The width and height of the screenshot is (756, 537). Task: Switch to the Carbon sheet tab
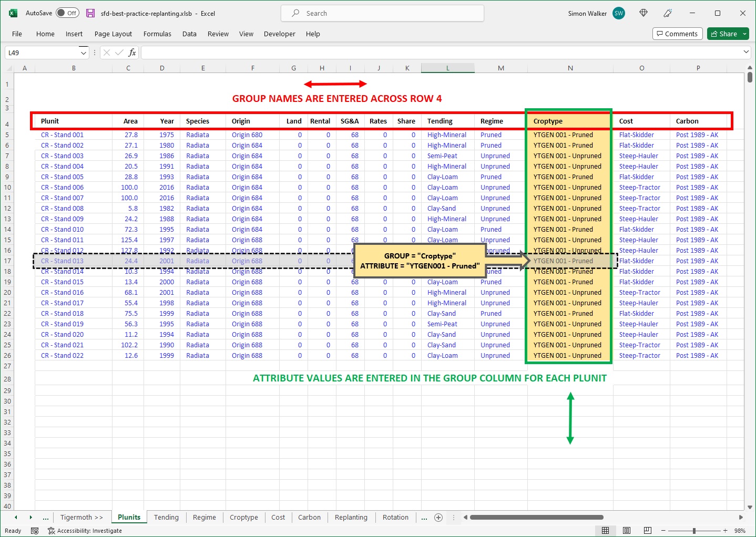point(309,518)
